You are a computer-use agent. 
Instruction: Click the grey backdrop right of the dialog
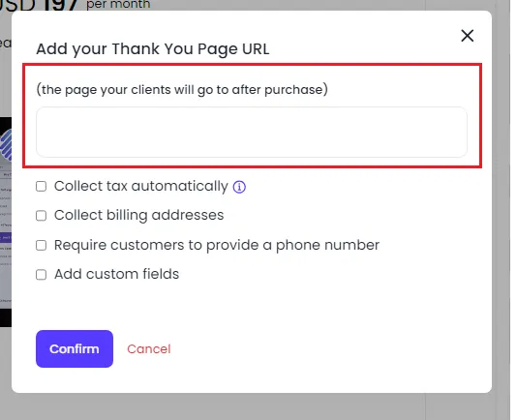click(502, 211)
